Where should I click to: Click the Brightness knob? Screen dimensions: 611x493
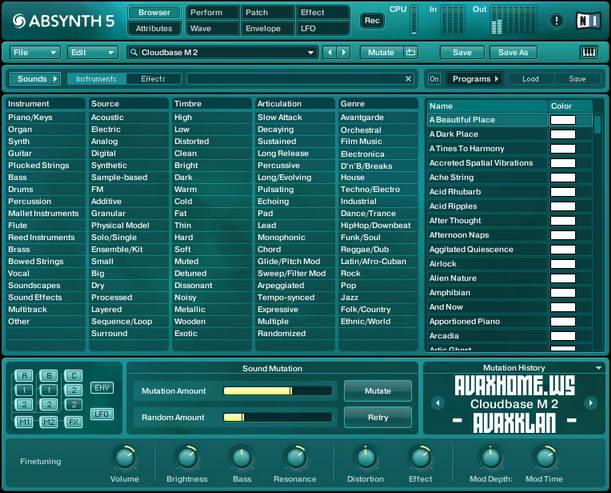(x=187, y=458)
